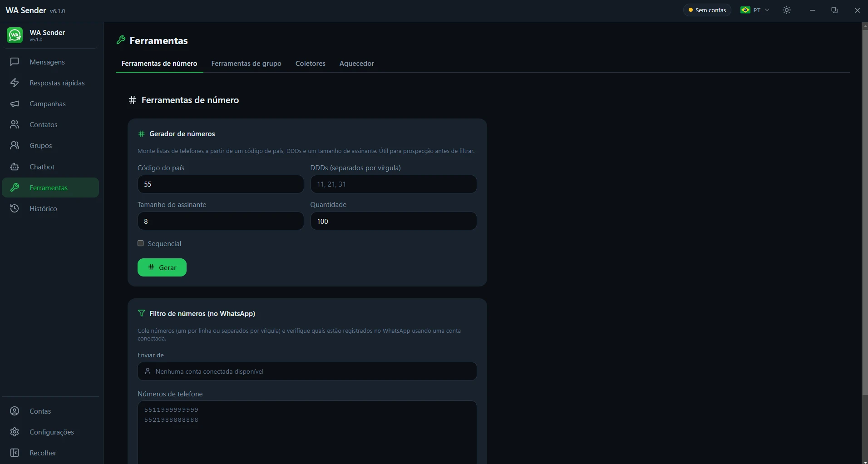Toggle light theme with the sun icon
The height and width of the screenshot is (464, 868).
[787, 10]
